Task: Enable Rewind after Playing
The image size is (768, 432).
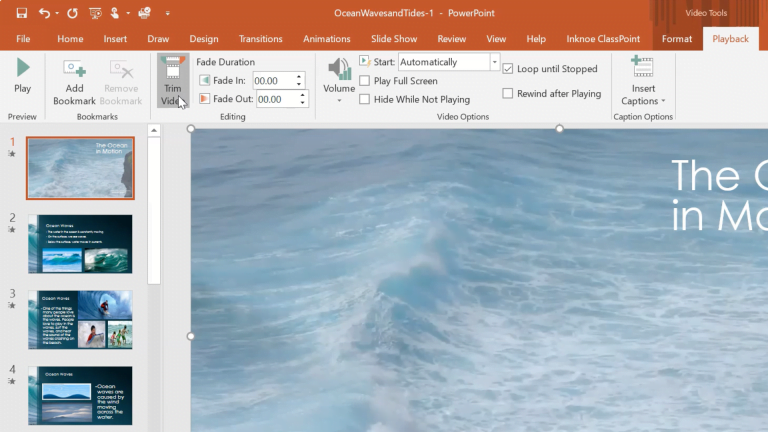Action: (508, 94)
